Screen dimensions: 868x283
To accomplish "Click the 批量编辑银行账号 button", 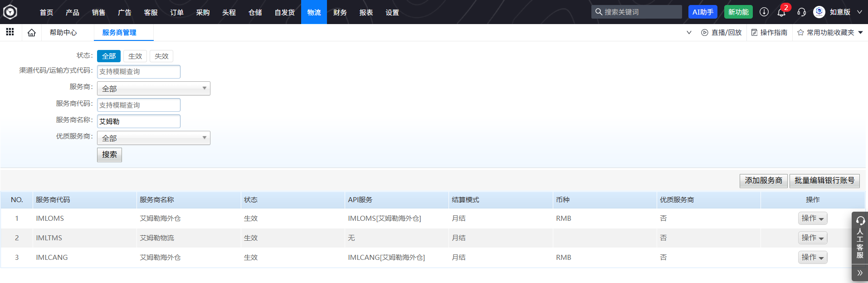I will 824,181.
